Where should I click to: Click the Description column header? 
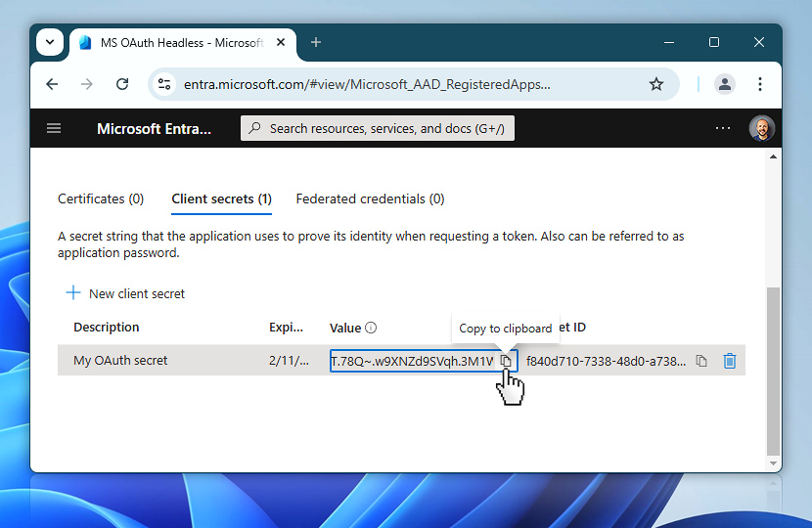pyautogui.click(x=107, y=328)
